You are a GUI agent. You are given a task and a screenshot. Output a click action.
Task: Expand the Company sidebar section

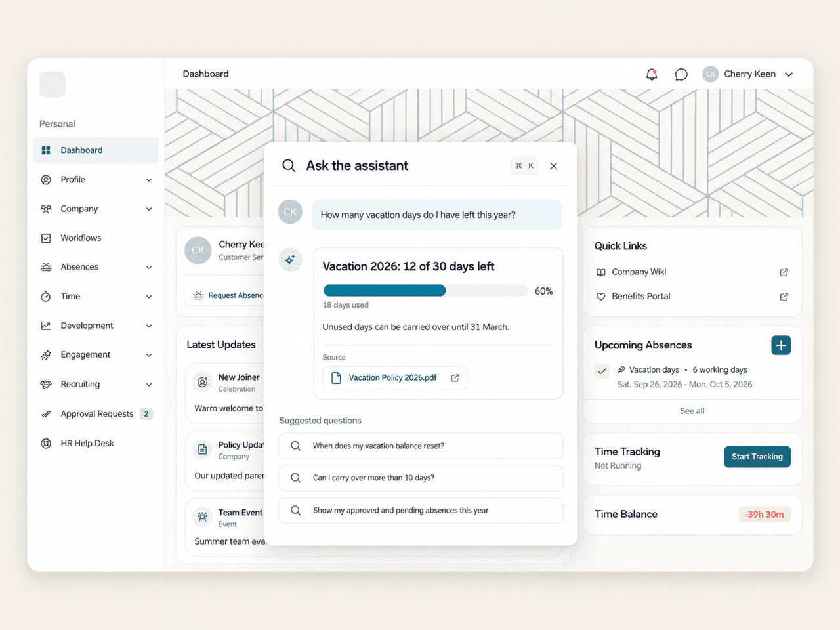149,209
